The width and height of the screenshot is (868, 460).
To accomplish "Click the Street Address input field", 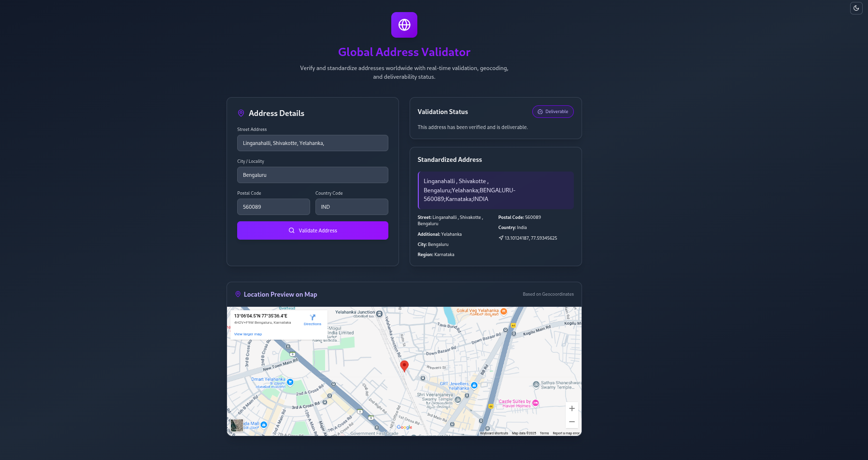I will (313, 143).
